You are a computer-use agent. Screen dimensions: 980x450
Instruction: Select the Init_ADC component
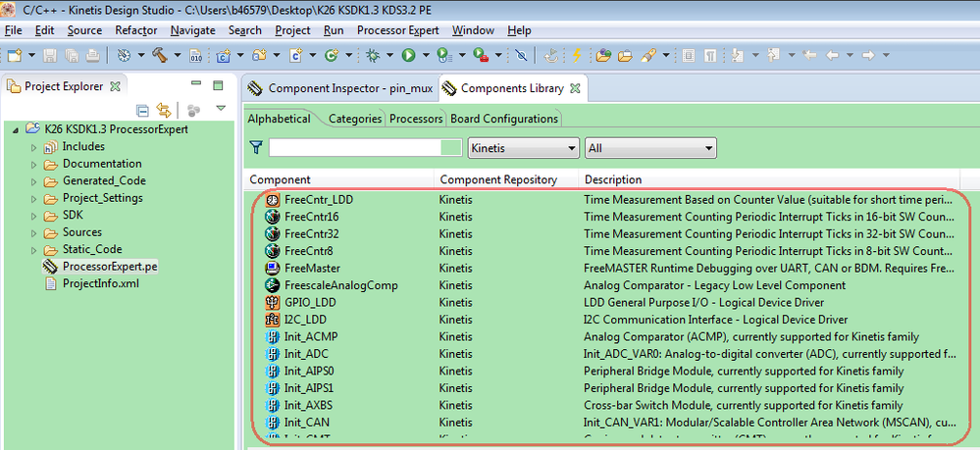[306, 354]
